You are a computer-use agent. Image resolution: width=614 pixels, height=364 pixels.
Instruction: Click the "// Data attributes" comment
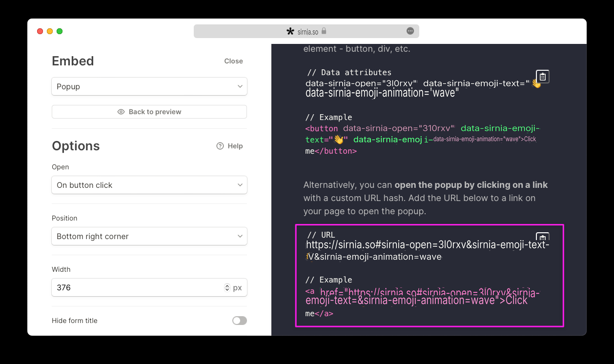pos(349,72)
